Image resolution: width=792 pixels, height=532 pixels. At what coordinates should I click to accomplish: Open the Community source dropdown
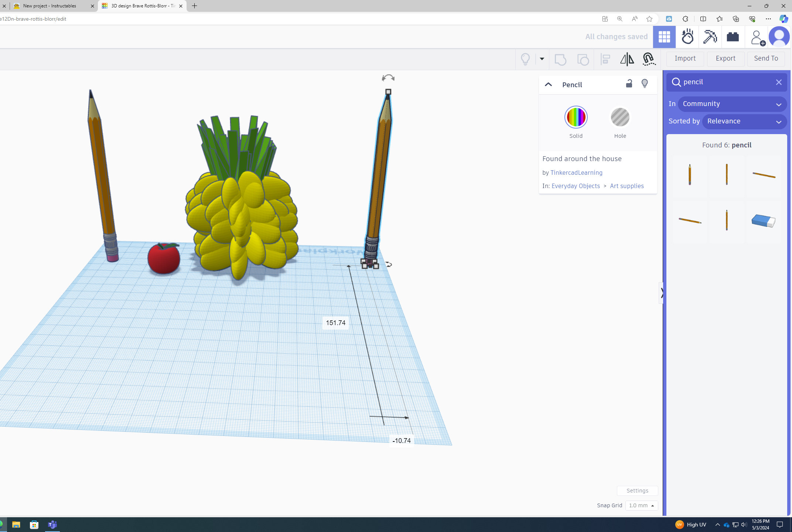732,104
